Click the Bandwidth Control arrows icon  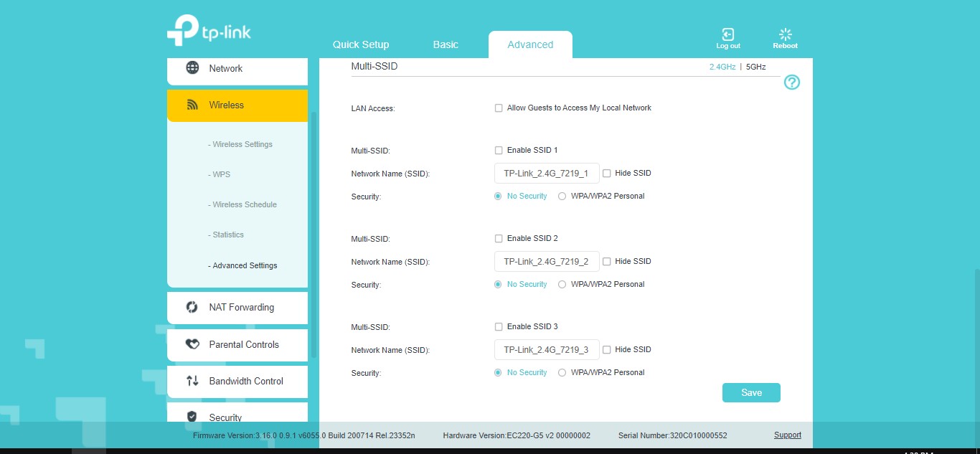pos(192,381)
